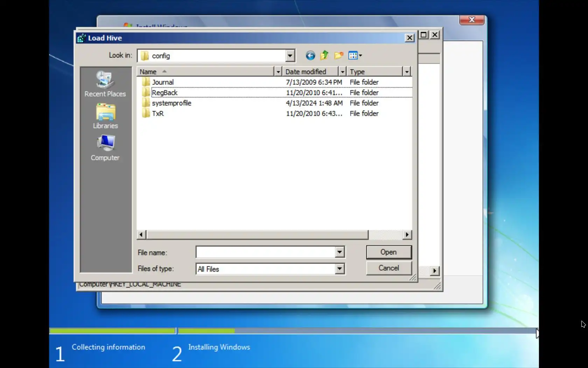Image resolution: width=588 pixels, height=368 pixels.
Task: Select the systemprofile folder icon
Action: coord(146,103)
